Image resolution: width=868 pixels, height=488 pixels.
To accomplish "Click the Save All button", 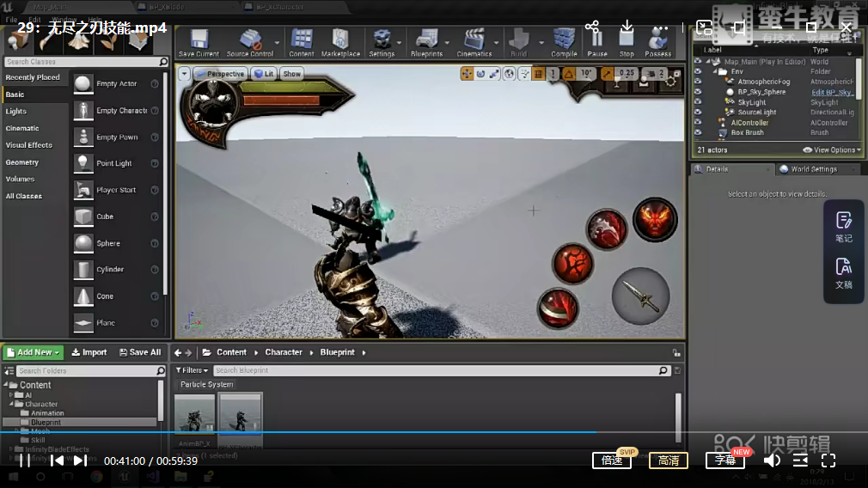I will click(x=140, y=352).
